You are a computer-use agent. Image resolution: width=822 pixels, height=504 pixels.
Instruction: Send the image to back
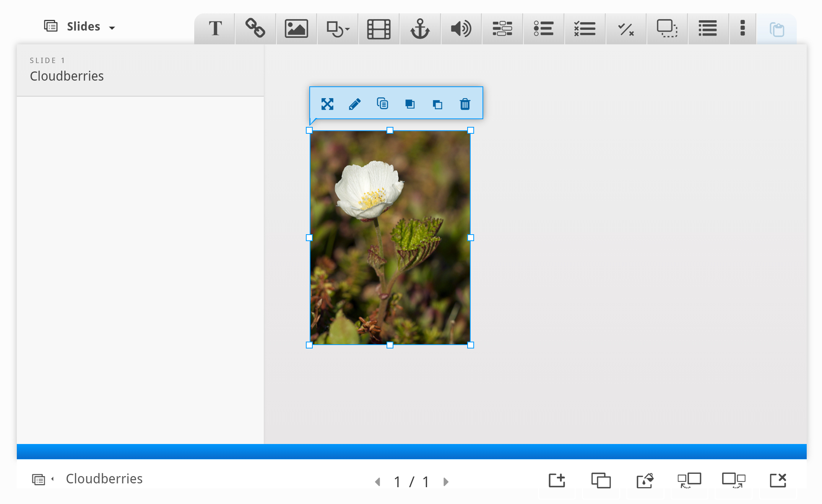[437, 104]
